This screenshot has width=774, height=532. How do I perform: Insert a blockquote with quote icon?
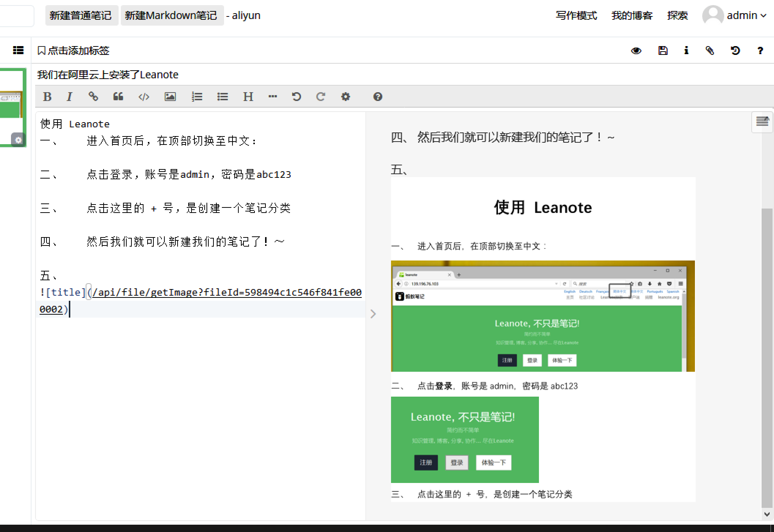tap(118, 97)
